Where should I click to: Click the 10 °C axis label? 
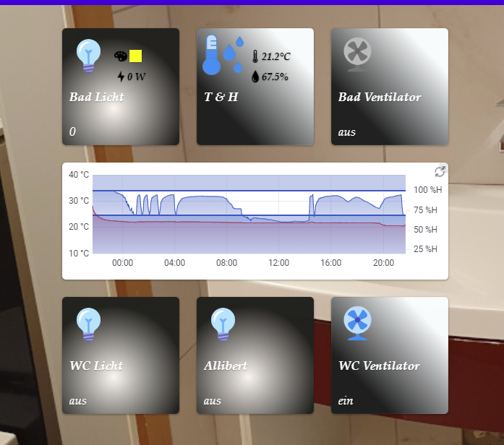pos(79,254)
